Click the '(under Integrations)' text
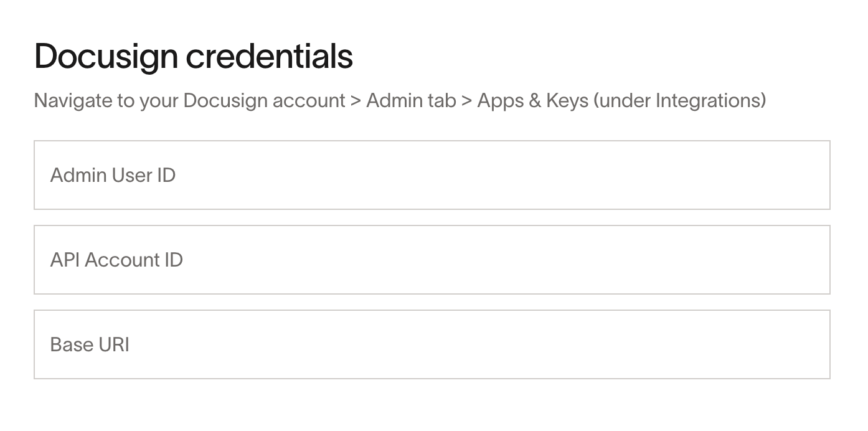Screen dimensions: 868x431 point(679,101)
